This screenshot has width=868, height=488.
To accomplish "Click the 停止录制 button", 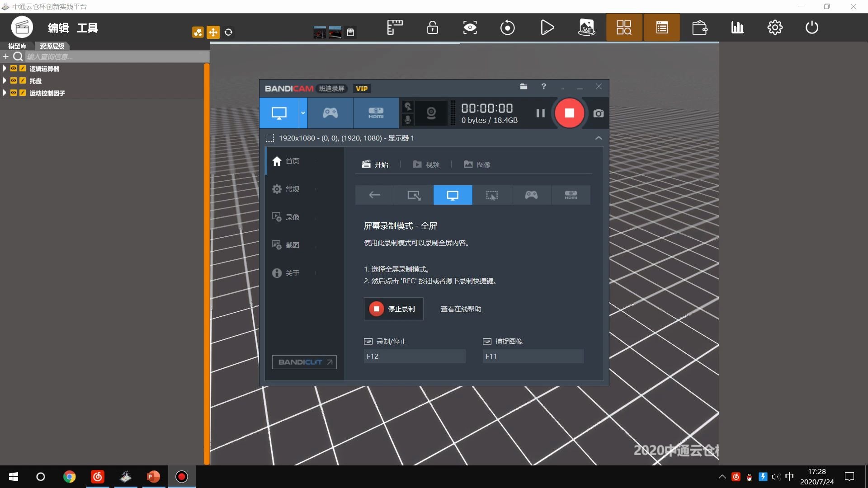I will (393, 309).
